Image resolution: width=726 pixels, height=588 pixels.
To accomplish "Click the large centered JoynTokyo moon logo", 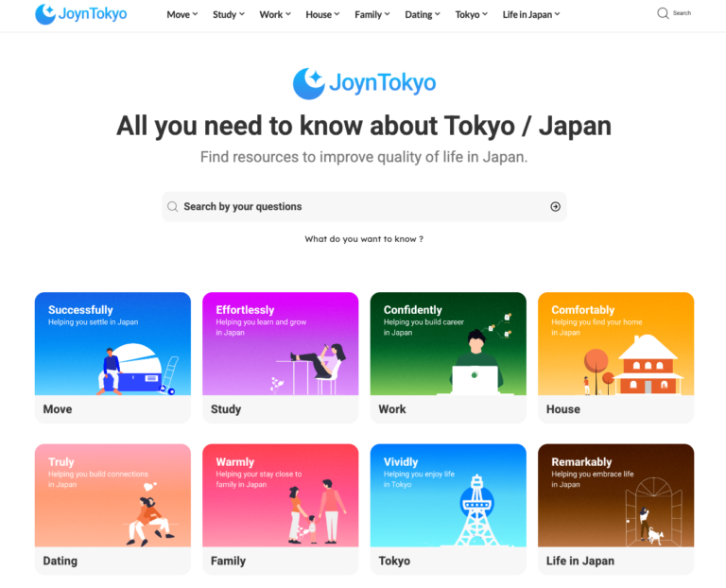I will tap(309, 83).
